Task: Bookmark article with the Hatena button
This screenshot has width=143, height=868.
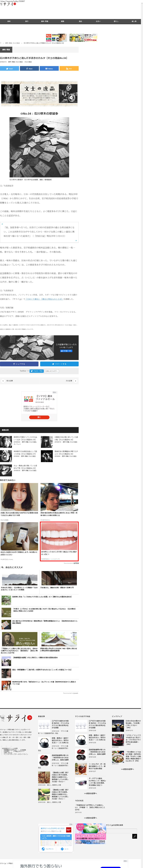Action: [49, 68]
